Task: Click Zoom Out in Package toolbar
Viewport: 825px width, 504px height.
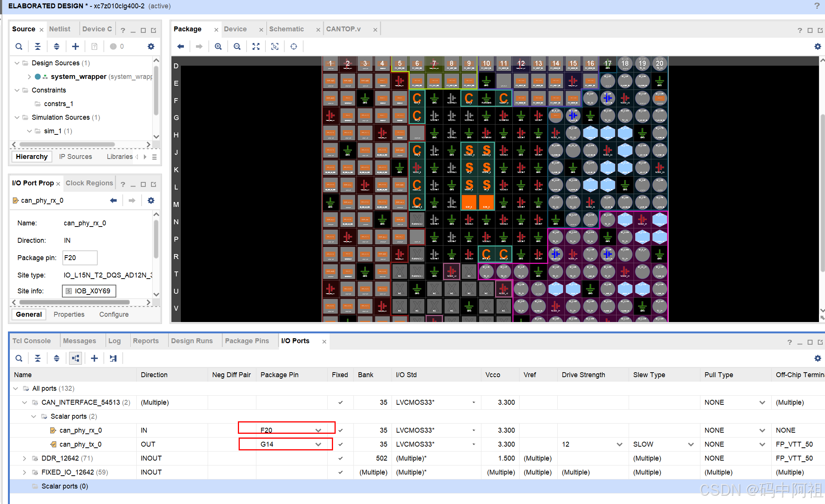Action: point(237,46)
